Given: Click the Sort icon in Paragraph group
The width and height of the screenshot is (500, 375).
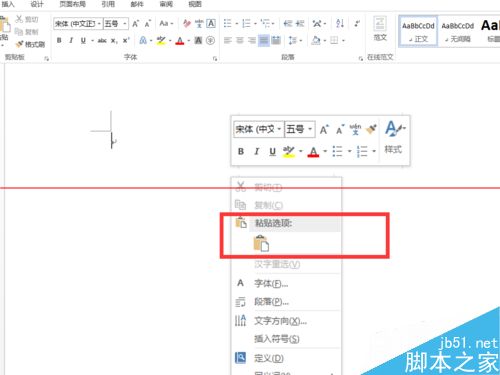Looking at the screenshot, I should click(x=340, y=23).
